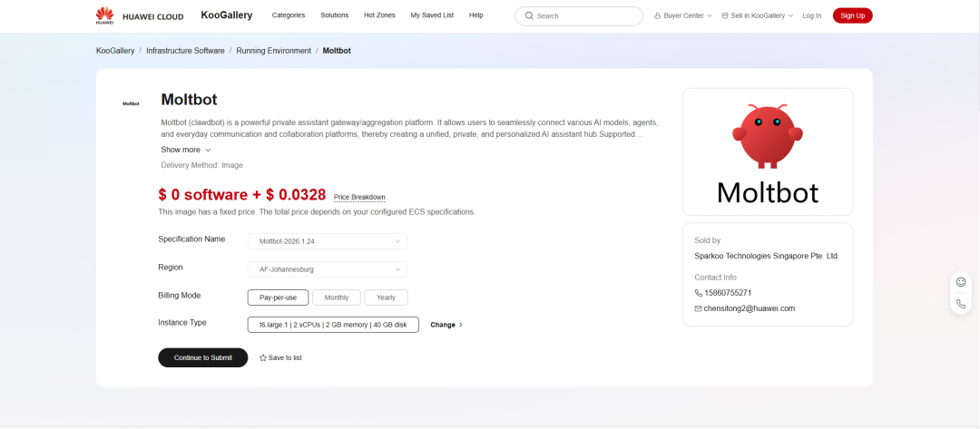Go to My Saved List

tap(432, 15)
